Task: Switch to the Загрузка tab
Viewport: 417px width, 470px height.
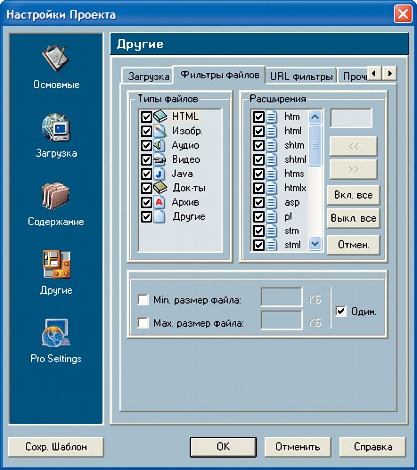Action: click(148, 76)
